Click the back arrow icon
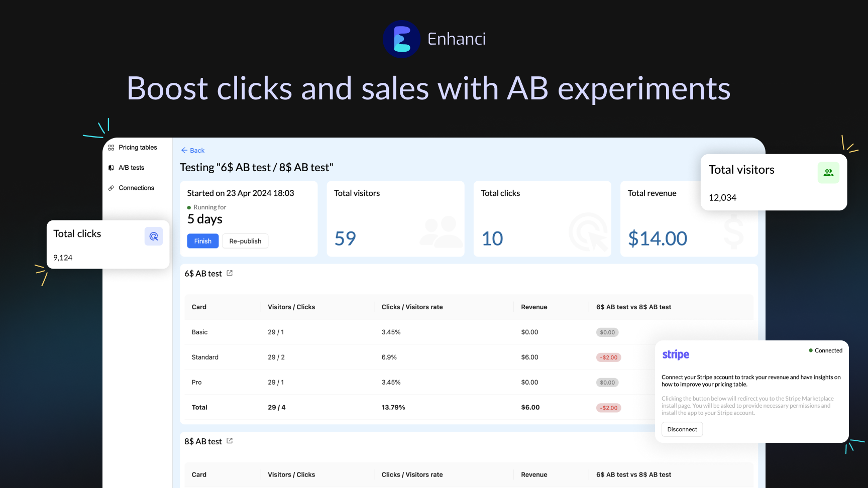 (184, 151)
